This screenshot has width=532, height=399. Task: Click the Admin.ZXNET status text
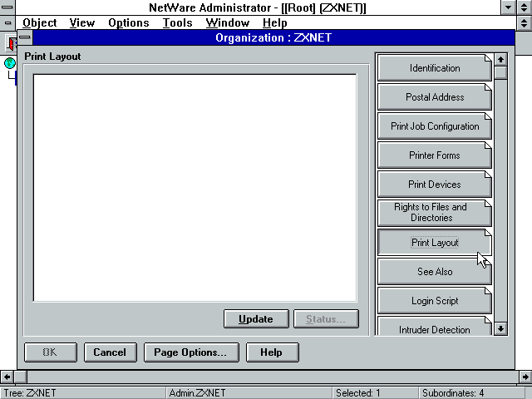click(x=197, y=393)
